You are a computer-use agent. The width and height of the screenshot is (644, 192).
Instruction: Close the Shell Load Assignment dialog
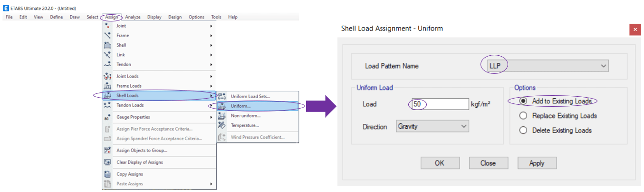click(x=635, y=30)
